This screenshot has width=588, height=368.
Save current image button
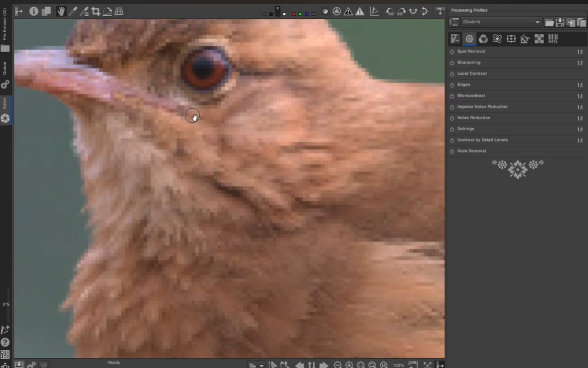pyautogui.click(x=19, y=365)
